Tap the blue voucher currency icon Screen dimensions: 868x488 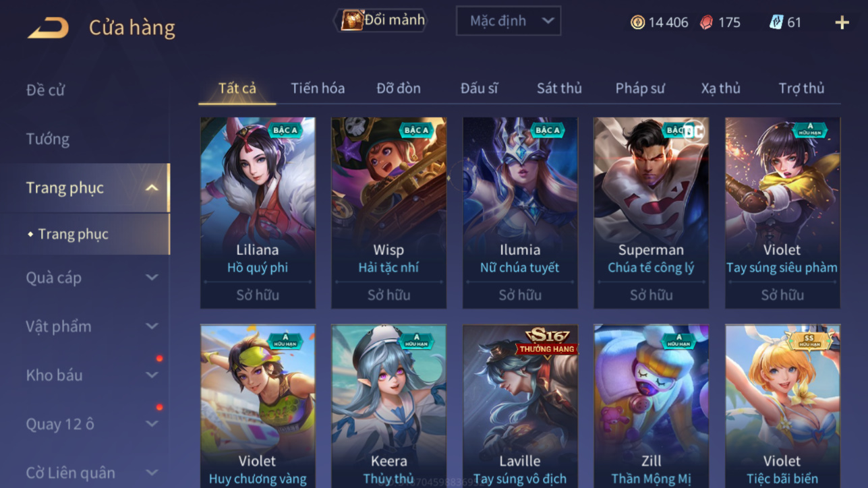tap(776, 22)
